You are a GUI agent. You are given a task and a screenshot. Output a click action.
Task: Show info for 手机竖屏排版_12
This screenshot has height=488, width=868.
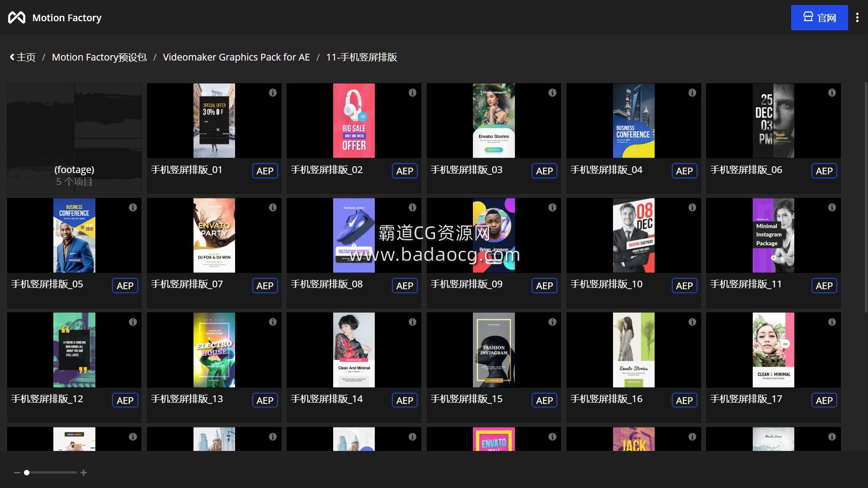pos(132,322)
